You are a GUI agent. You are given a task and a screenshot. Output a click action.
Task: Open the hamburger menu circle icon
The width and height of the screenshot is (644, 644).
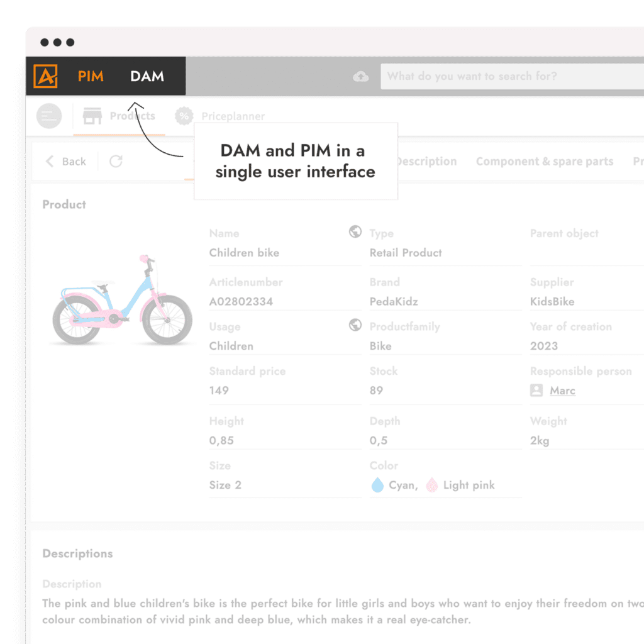click(x=49, y=116)
